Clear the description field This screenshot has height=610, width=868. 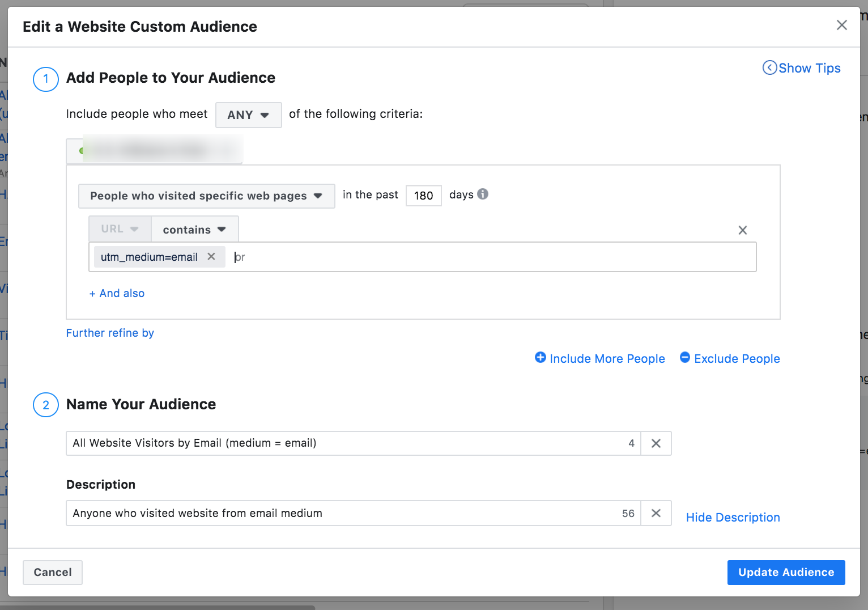[656, 513]
